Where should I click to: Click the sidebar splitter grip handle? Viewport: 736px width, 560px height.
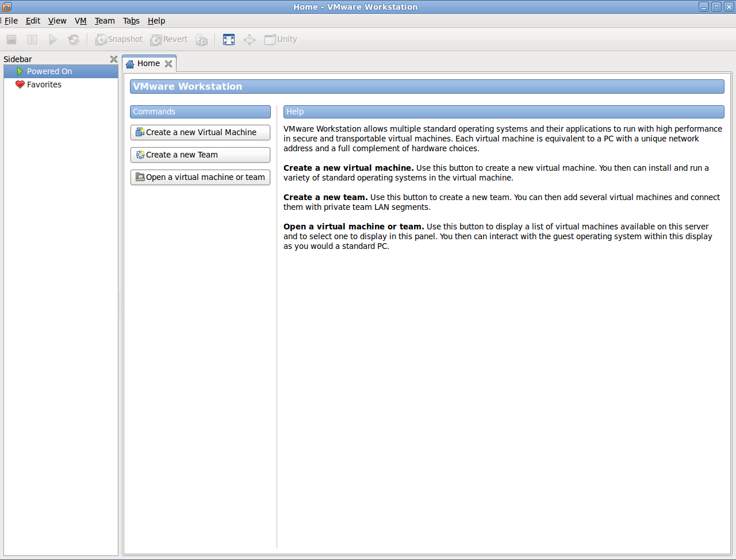pos(120,305)
